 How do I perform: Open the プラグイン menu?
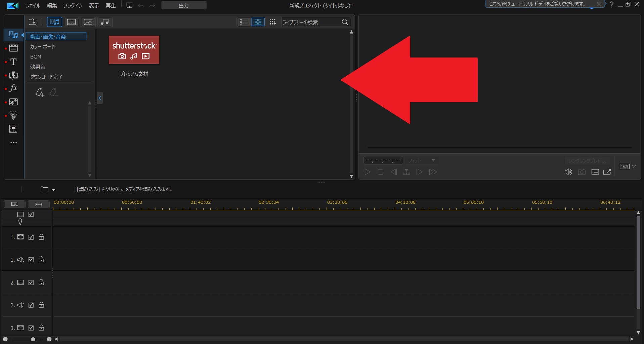[73, 5]
